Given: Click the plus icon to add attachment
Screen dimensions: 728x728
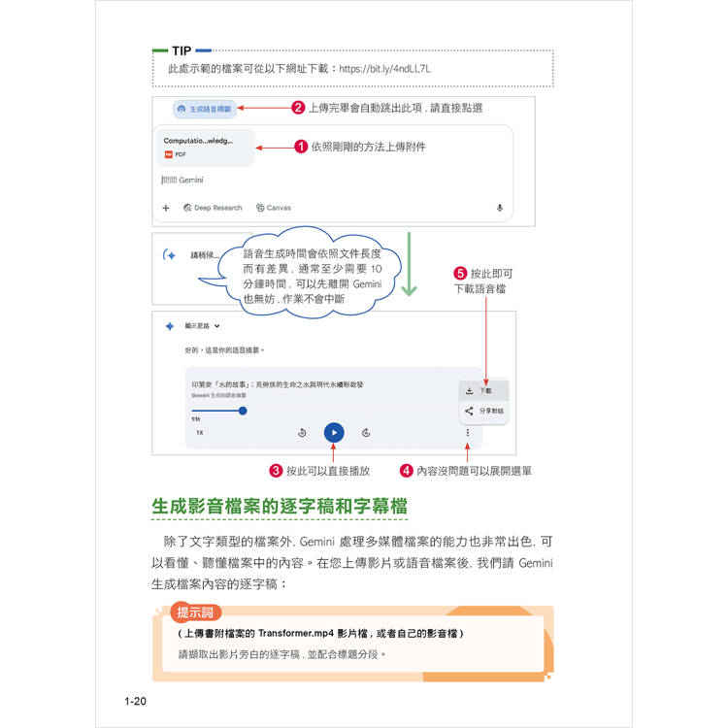Looking at the screenshot, I should pyautogui.click(x=166, y=208).
